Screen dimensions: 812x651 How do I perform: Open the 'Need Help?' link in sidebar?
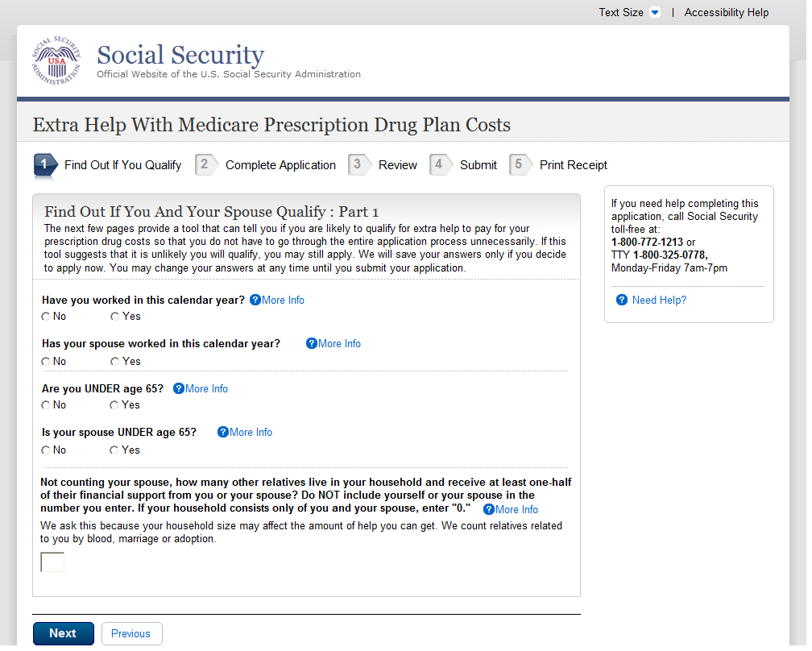[x=659, y=300]
